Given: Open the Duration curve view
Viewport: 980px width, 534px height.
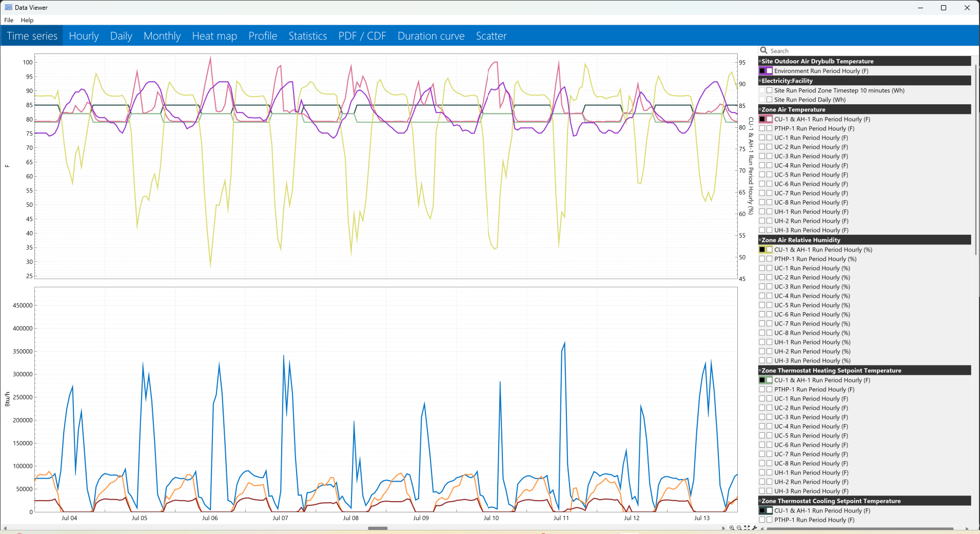Looking at the screenshot, I should point(431,36).
